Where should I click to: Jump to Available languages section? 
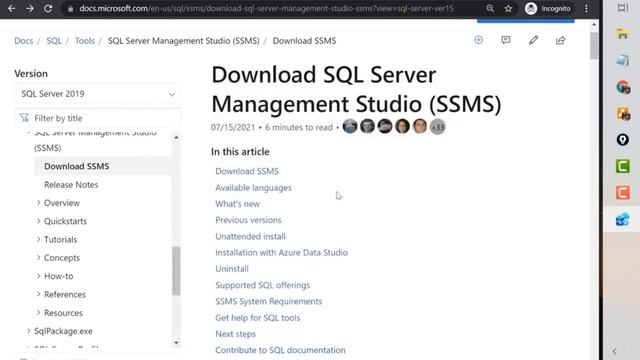point(253,188)
